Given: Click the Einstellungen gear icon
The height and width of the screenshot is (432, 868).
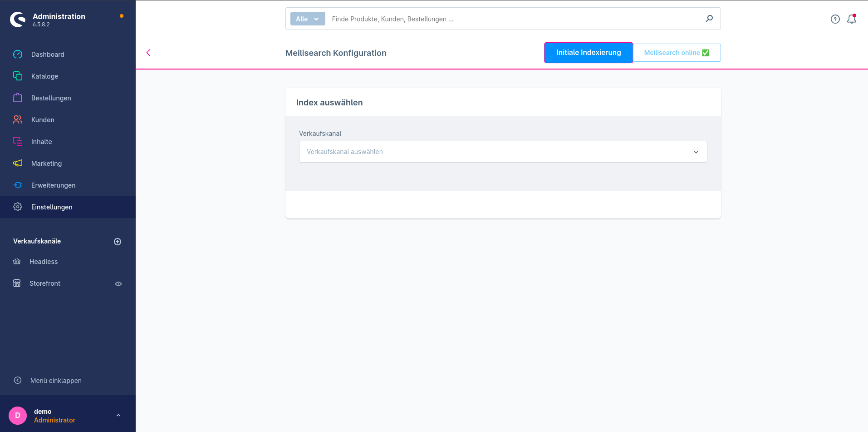Looking at the screenshot, I should click(x=18, y=207).
